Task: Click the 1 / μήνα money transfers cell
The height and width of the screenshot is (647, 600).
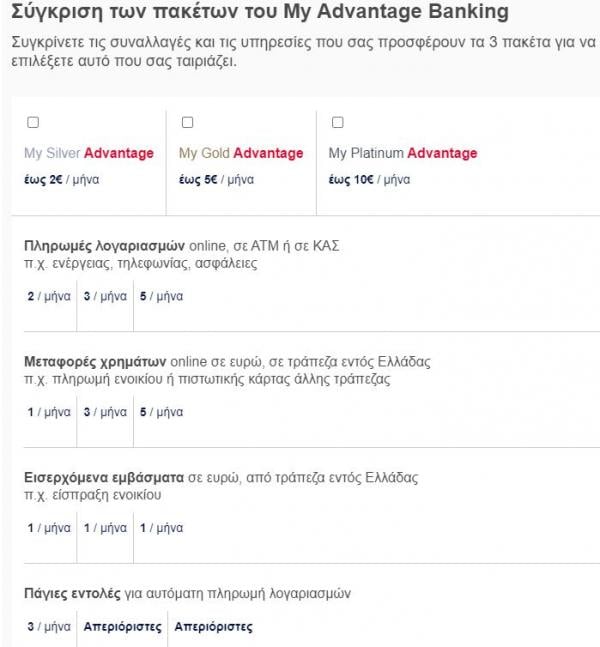Action: pos(49,412)
